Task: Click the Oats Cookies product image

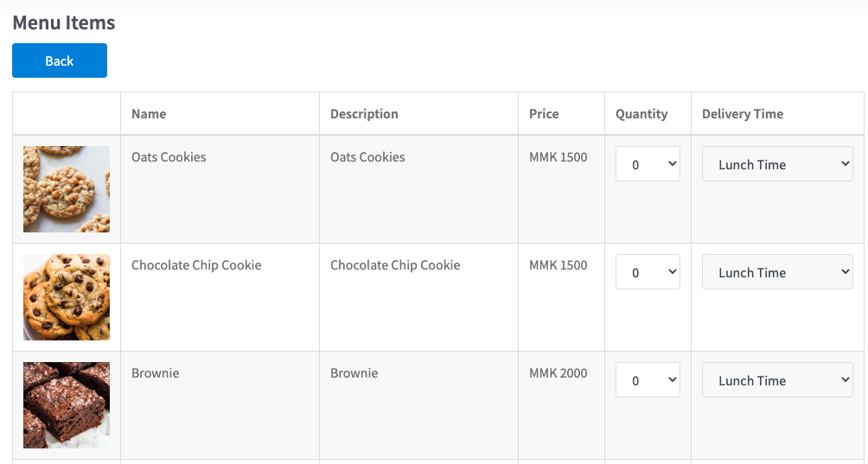Action: [x=67, y=189]
